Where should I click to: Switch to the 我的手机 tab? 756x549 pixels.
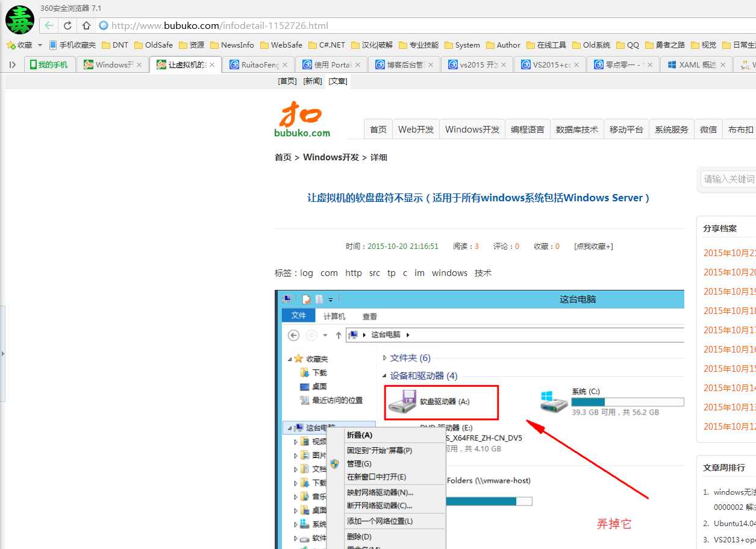coord(50,64)
